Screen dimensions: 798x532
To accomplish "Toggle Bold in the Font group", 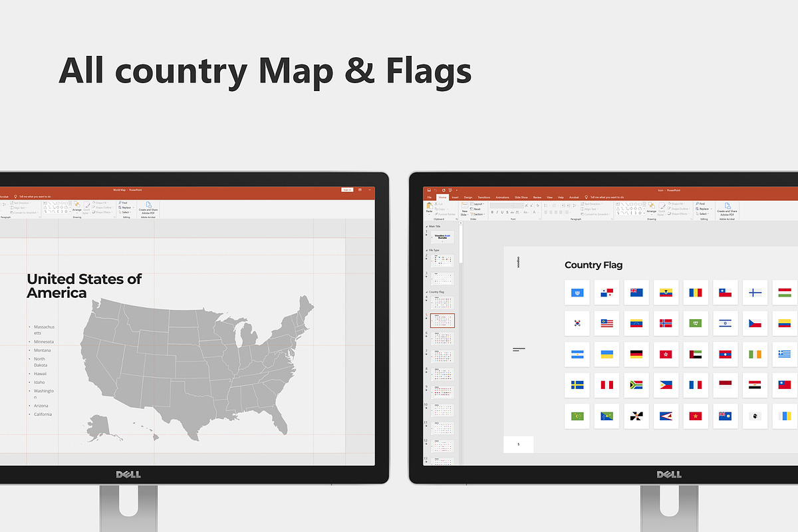I will pos(492,212).
